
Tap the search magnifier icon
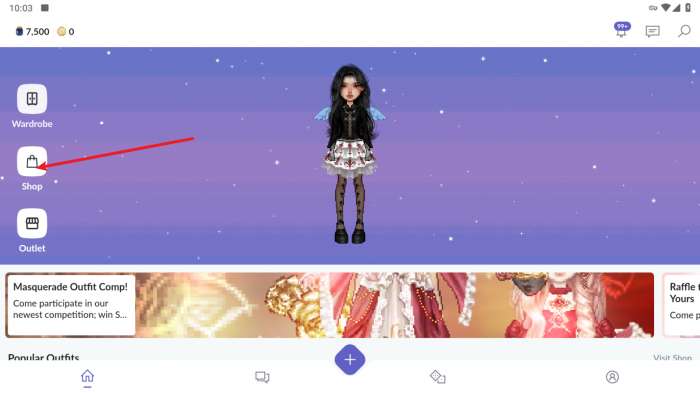(684, 31)
